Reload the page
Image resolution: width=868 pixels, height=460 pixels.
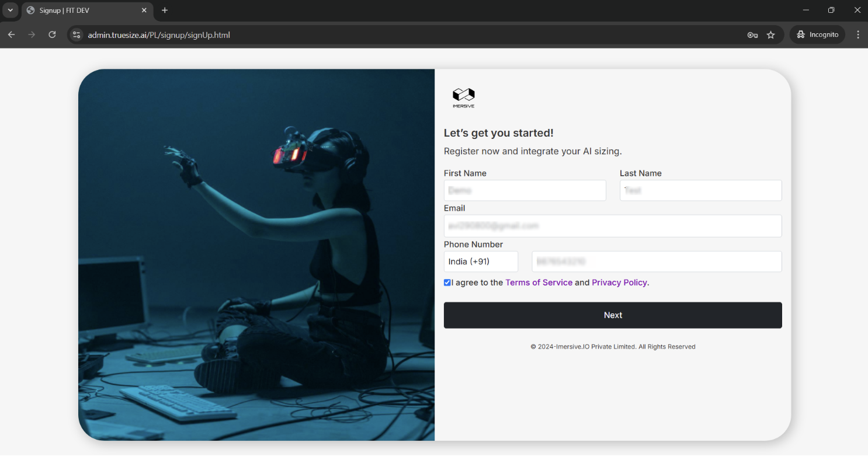pyautogui.click(x=52, y=35)
